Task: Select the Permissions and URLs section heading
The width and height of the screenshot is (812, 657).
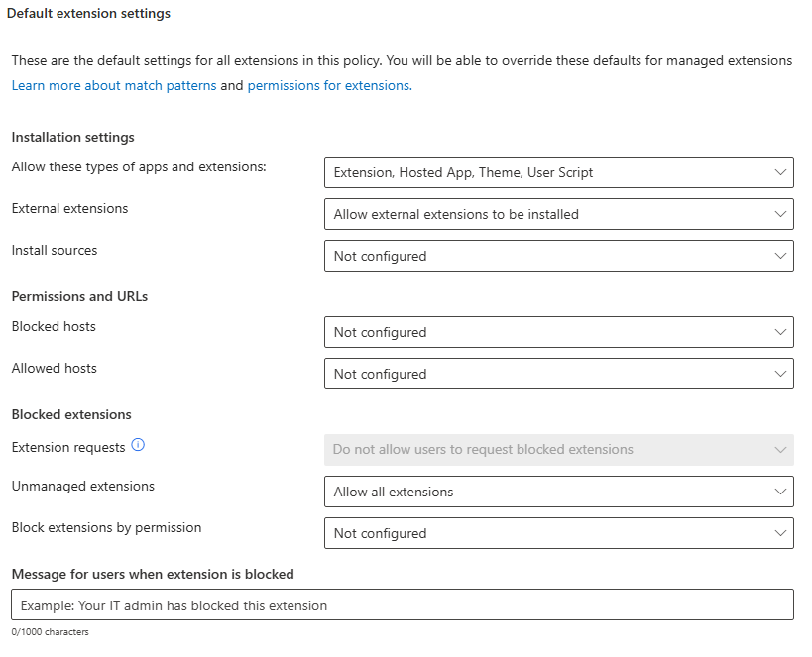Action: point(79,296)
